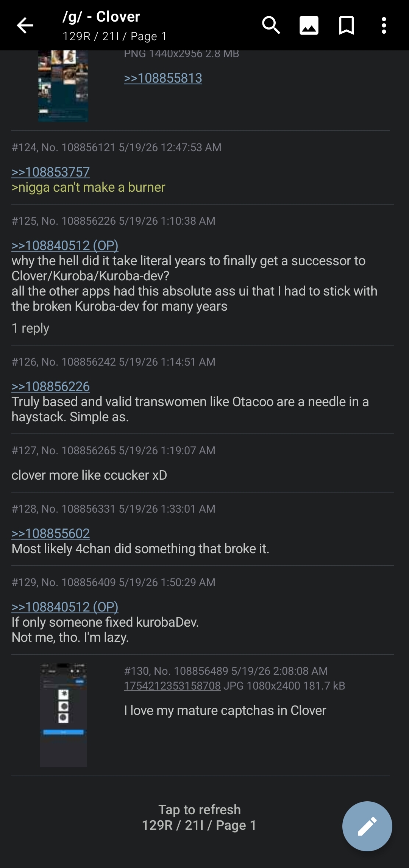Open the three-dot overflow menu

point(384,26)
